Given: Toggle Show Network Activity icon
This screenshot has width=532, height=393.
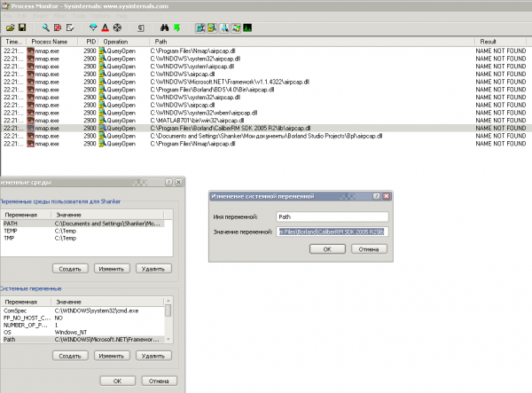Looking at the screenshot, I should pos(224,28).
